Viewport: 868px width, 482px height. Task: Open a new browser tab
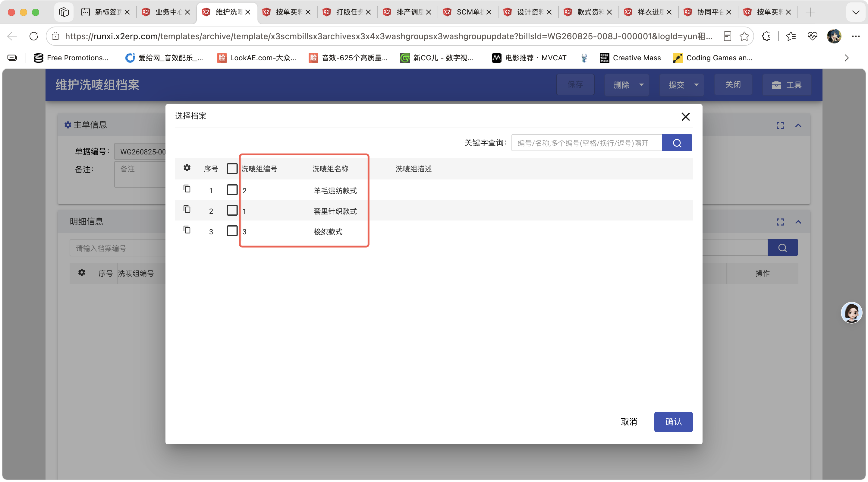pos(810,12)
